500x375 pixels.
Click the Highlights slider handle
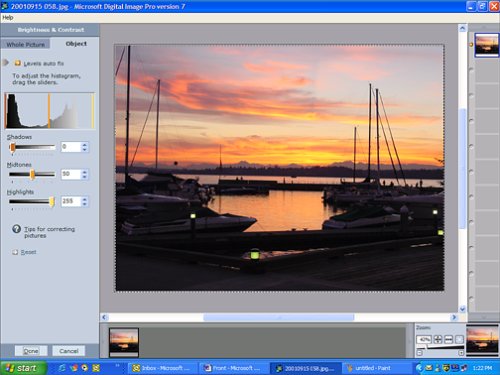[x=52, y=202]
